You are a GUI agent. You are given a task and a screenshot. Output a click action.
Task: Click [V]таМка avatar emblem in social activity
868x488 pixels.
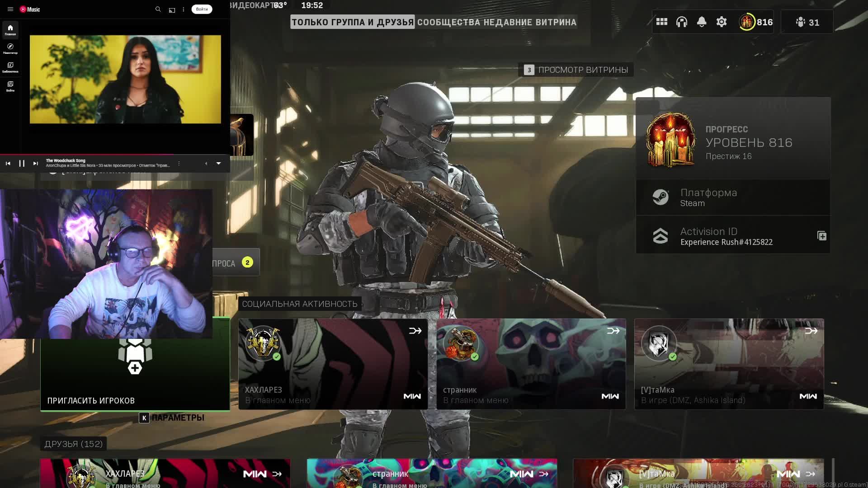659,343
